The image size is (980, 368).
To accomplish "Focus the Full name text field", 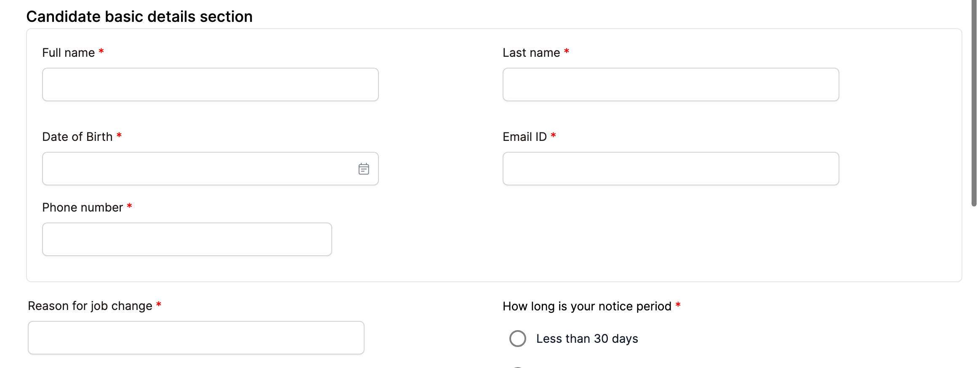I will click(x=210, y=85).
